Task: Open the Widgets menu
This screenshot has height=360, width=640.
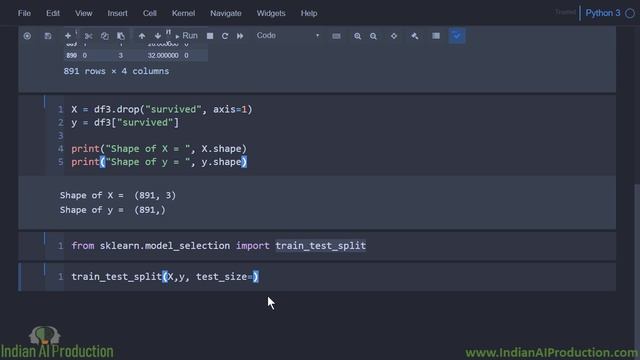Action: [271, 13]
